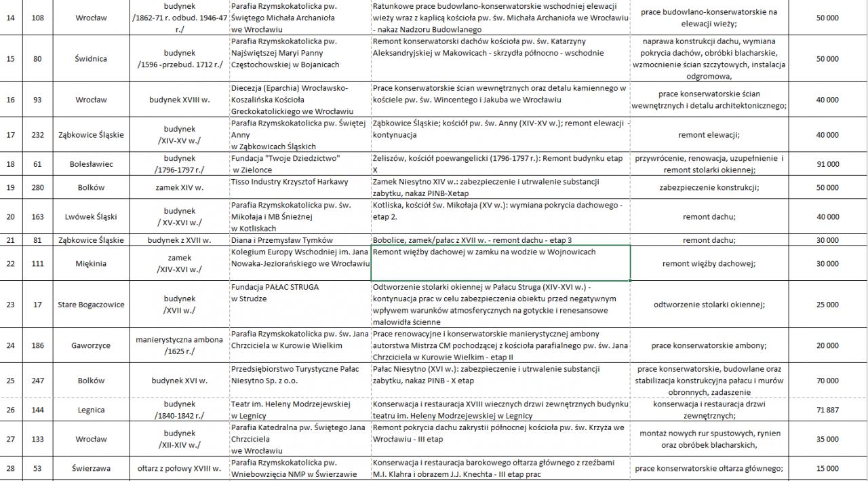Select the amount 70 000 in row 25
This screenshot has height=481, width=868.
pos(827,381)
